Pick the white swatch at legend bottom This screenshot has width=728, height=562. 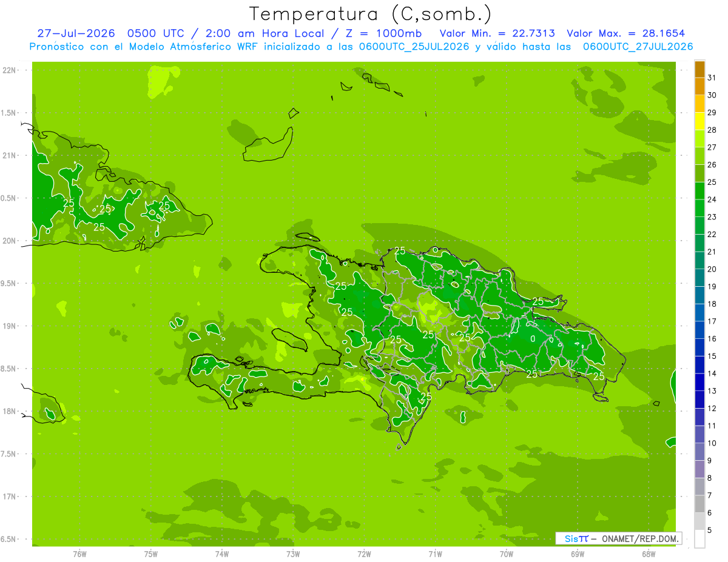coord(699,539)
